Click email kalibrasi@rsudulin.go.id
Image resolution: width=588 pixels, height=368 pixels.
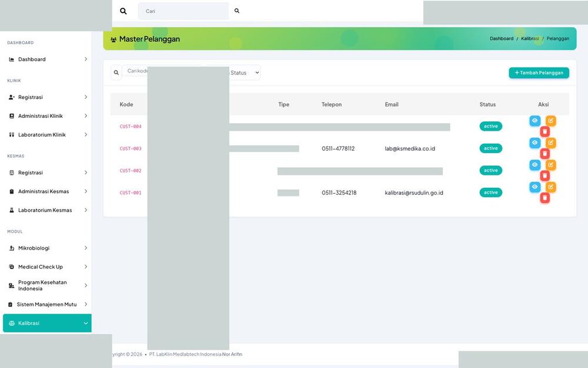point(414,193)
